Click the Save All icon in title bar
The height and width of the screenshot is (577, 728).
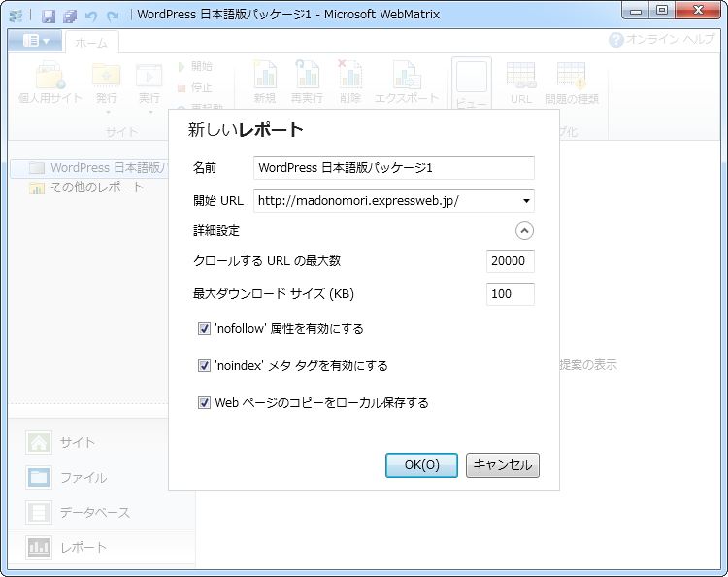(70, 16)
